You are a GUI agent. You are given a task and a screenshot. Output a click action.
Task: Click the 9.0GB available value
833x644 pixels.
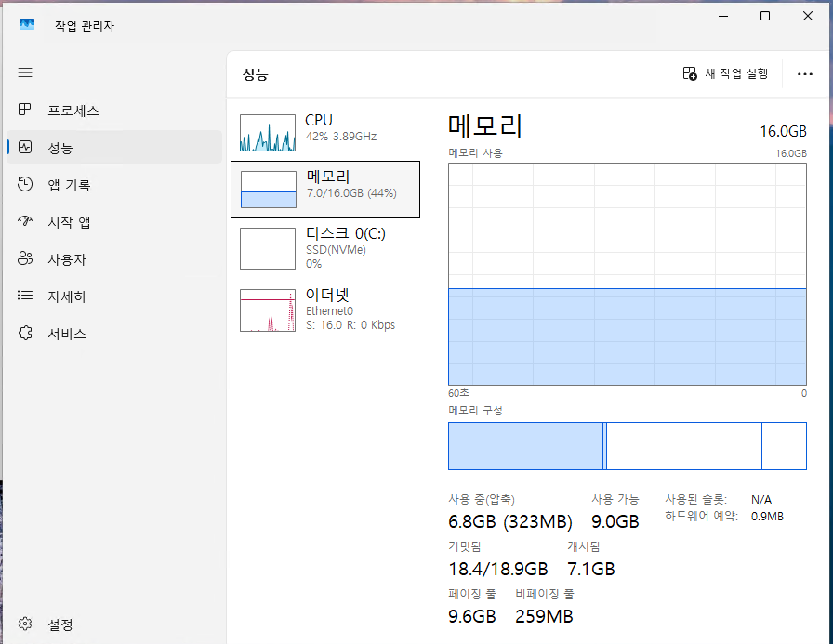[x=615, y=522]
